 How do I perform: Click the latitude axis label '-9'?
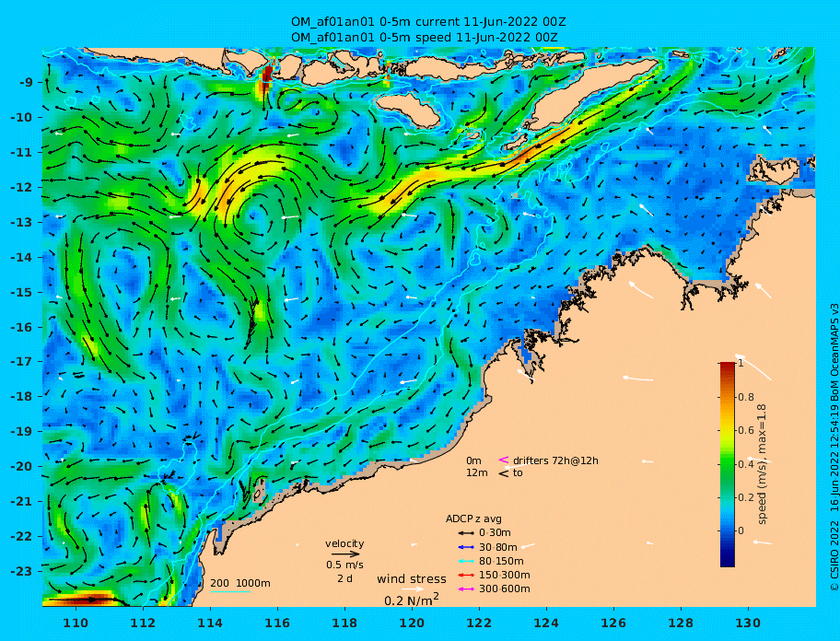[26, 83]
